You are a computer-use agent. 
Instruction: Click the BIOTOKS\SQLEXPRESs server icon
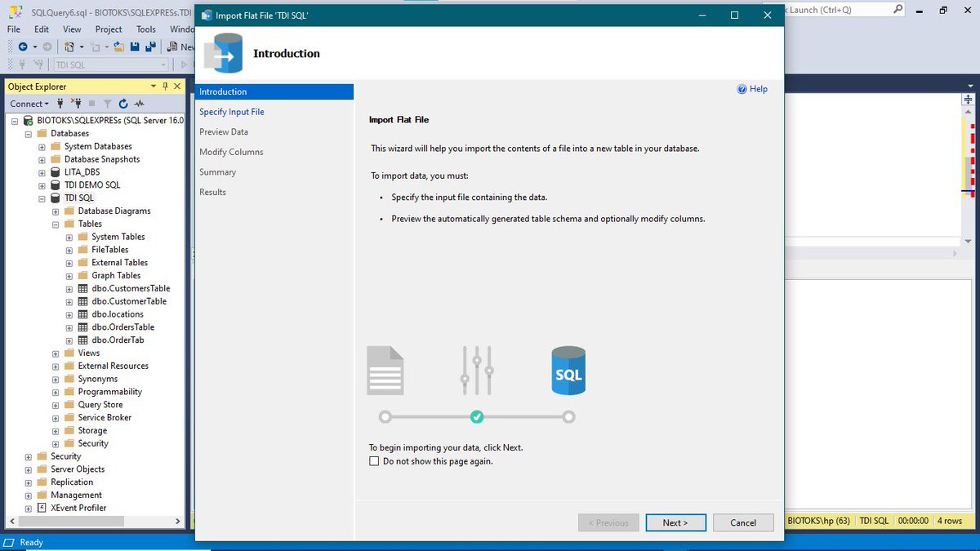pyautogui.click(x=29, y=120)
